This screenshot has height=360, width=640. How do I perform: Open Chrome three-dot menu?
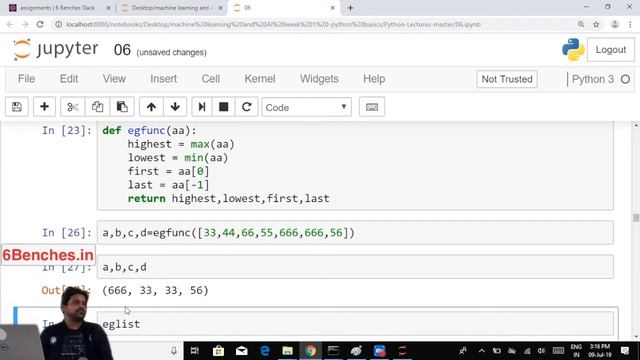(630, 24)
